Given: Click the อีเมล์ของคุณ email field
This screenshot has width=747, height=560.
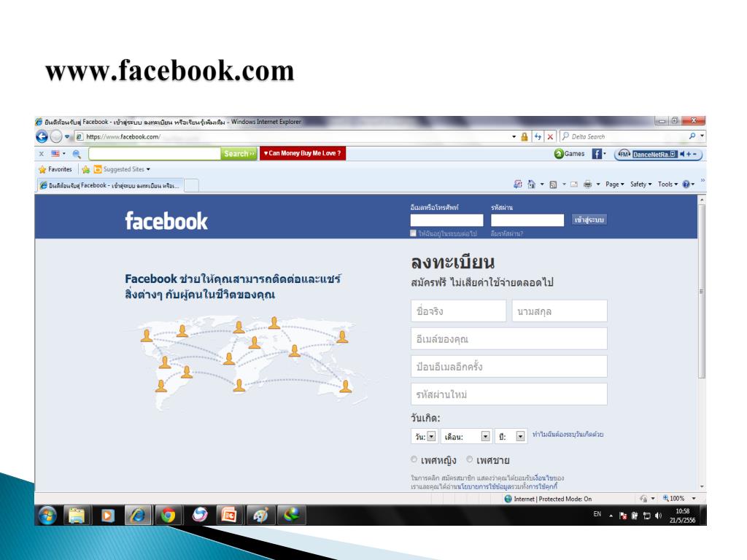Looking at the screenshot, I should [x=508, y=338].
